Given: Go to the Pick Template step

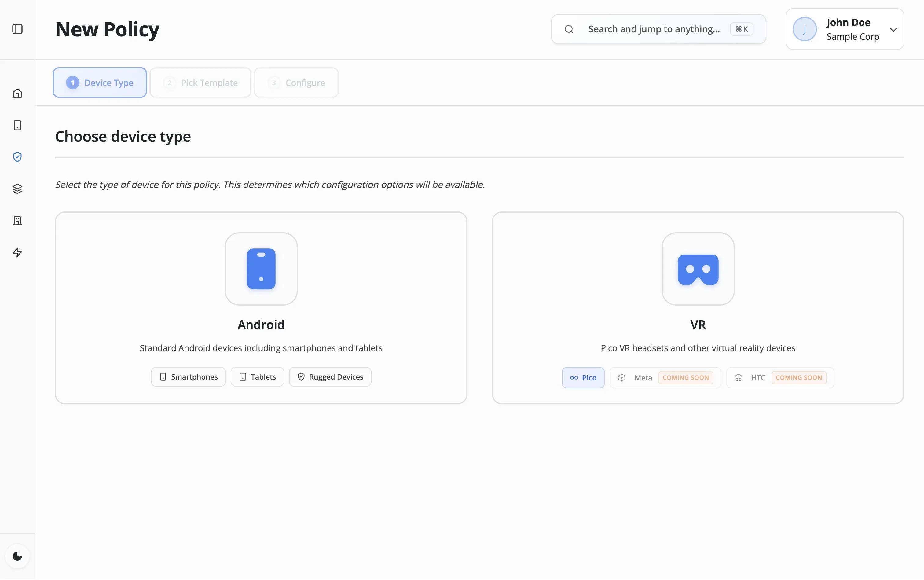Looking at the screenshot, I should click(x=200, y=83).
